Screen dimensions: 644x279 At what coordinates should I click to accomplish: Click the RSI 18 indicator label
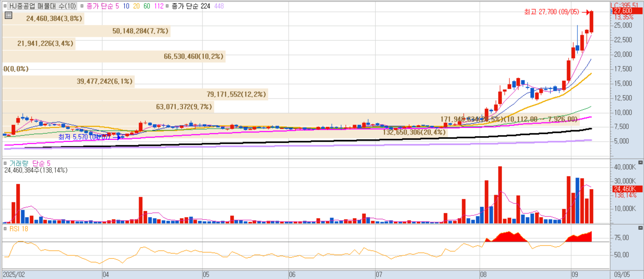tap(19, 229)
